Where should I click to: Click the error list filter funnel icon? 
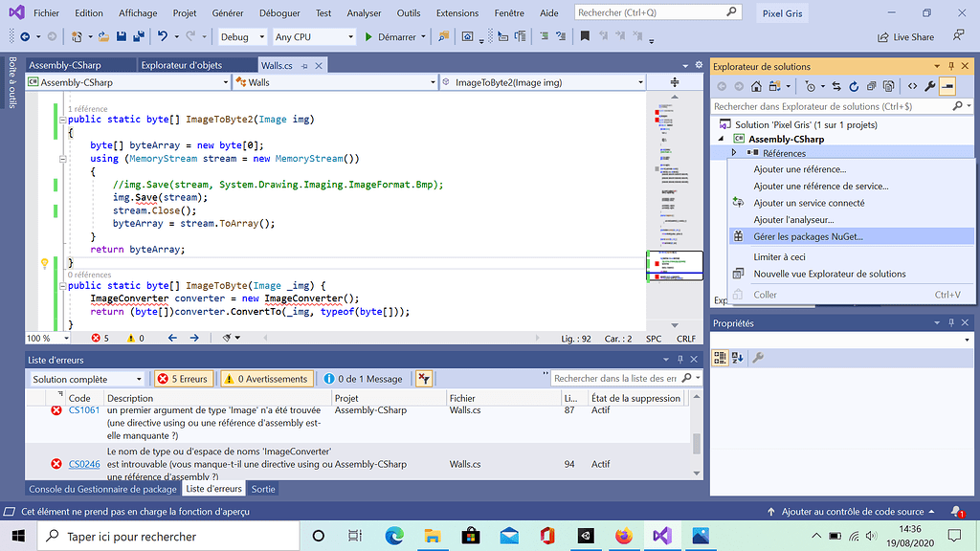[x=424, y=379]
